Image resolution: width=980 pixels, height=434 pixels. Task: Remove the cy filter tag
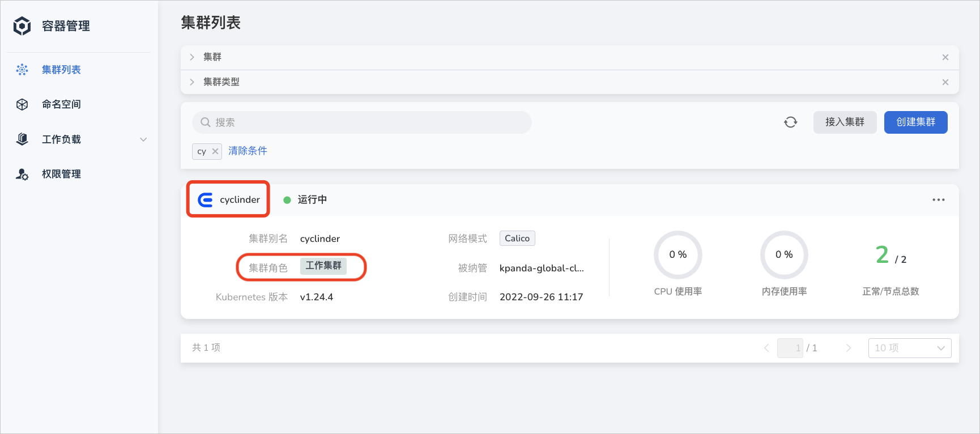pos(215,151)
